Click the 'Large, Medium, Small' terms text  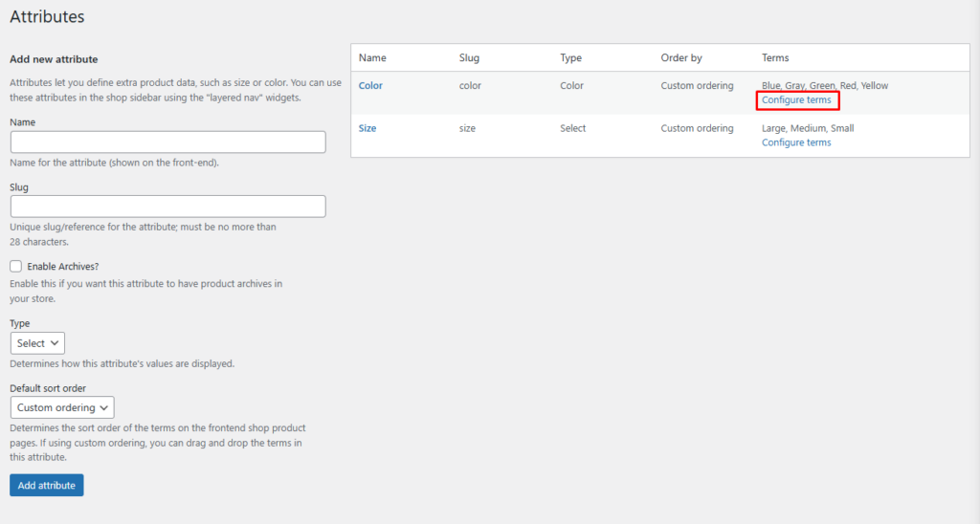(808, 128)
